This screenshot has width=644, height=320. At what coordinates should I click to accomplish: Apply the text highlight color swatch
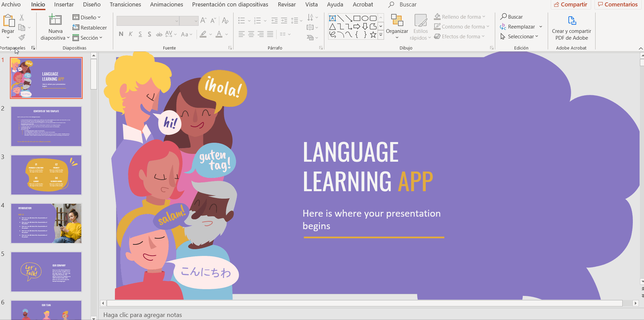[x=203, y=34]
